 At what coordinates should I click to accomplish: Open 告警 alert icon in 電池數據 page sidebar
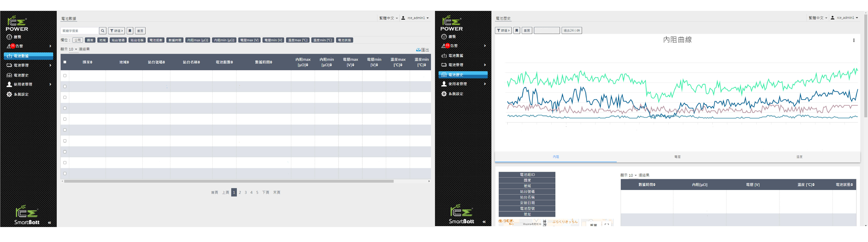[x=9, y=46]
